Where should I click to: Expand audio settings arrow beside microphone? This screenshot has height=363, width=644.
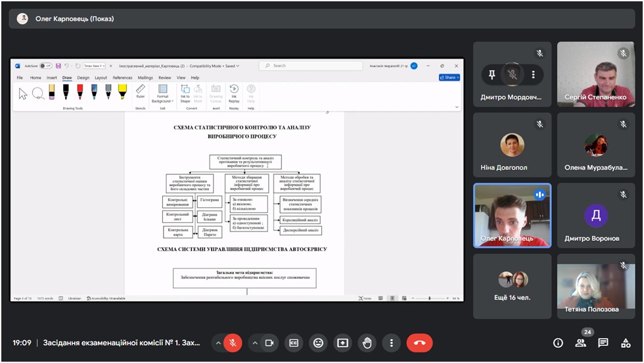click(x=218, y=343)
